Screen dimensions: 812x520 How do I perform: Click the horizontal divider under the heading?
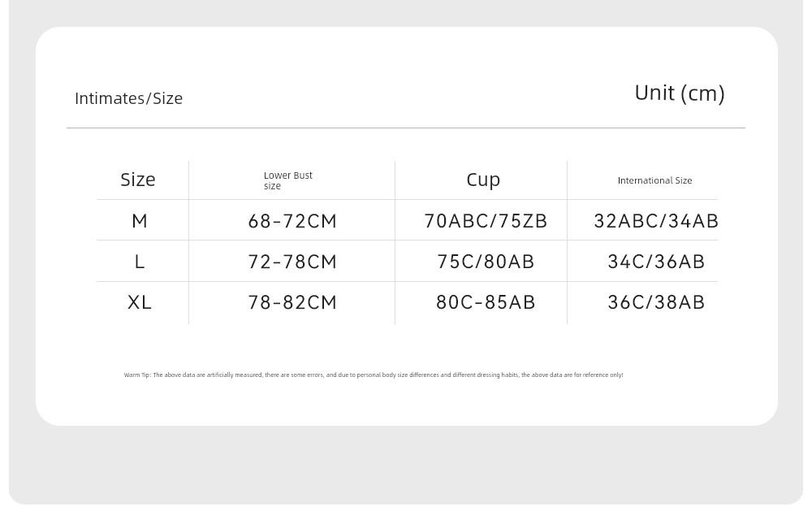click(406, 128)
